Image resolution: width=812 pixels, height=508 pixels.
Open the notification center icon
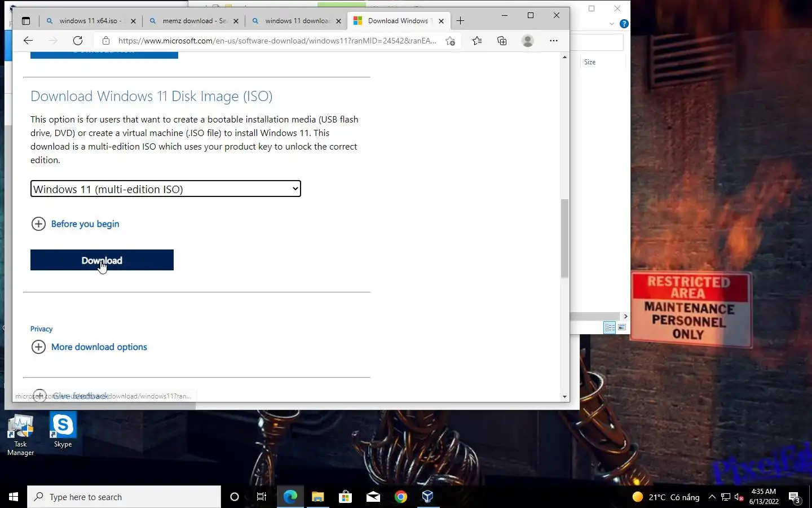tap(795, 497)
